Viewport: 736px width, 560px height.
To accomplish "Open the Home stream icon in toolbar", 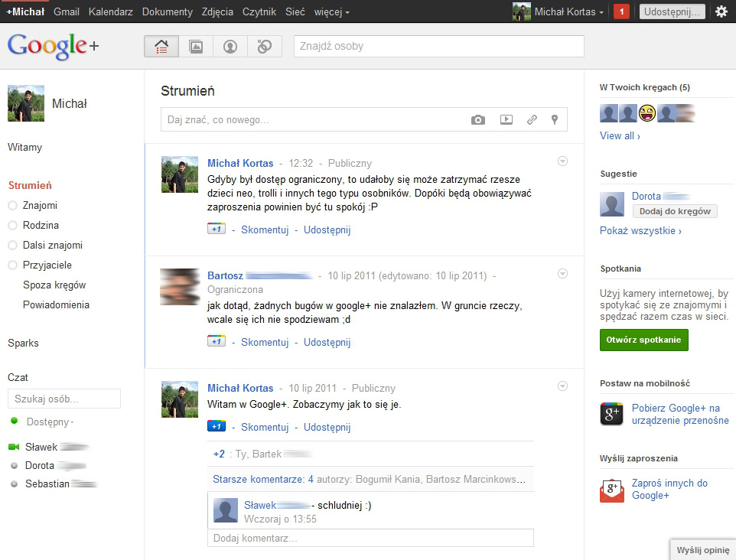I will [x=161, y=47].
